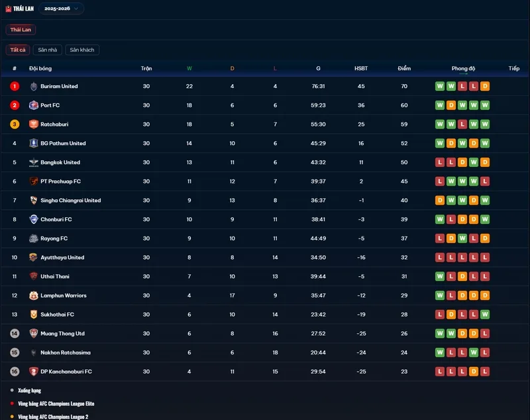Open the Singha Chiangrai United team link
Screen dimensions: 530x420
[71, 200]
